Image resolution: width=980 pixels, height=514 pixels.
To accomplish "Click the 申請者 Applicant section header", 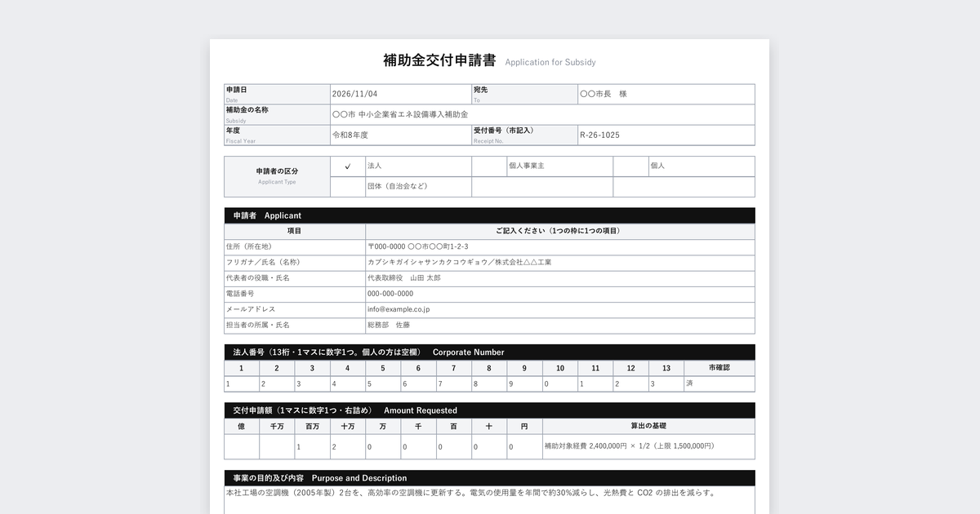I will [x=489, y=215].
